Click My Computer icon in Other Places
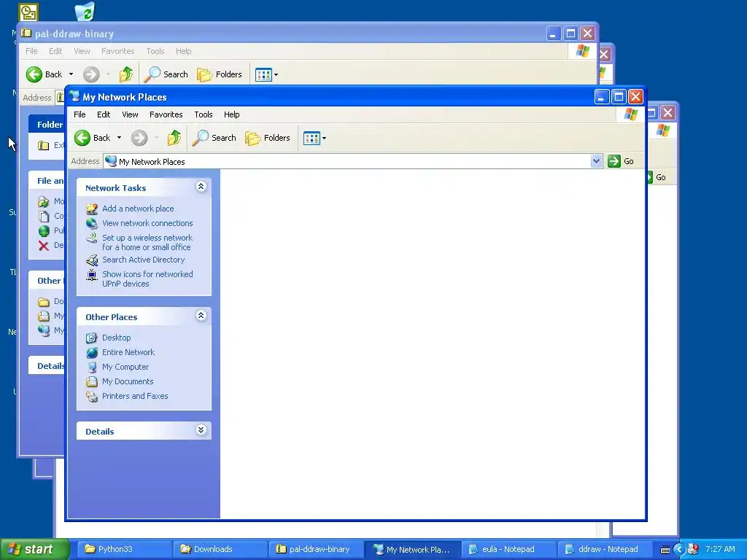Image resolution: width=747 pixels, height=560 pixels. tap(91, 367)
